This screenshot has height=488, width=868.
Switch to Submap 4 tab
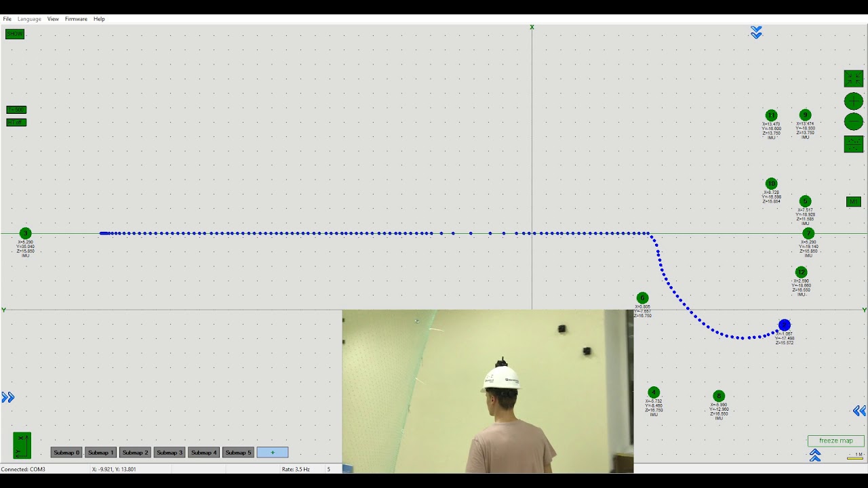click(203, 452)
